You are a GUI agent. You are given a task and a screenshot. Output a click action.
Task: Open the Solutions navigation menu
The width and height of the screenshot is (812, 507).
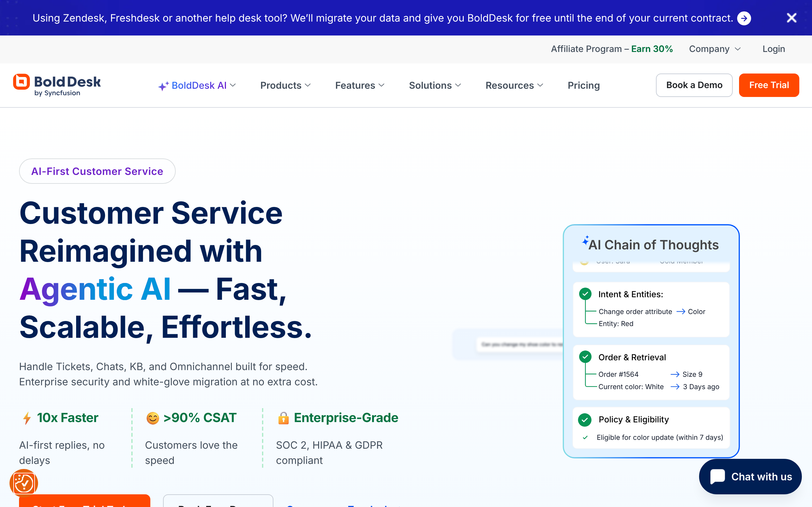(x=435, y=85)
